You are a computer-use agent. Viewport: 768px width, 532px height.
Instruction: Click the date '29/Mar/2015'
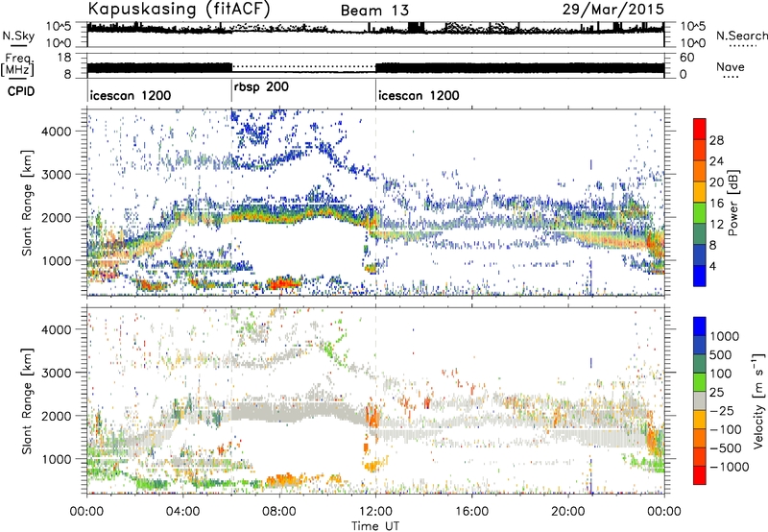tap(612, 9)
